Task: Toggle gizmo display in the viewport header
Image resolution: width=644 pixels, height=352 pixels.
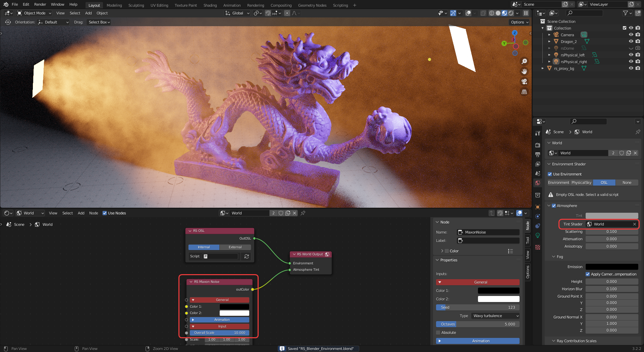Action: [x=453, y=13]
